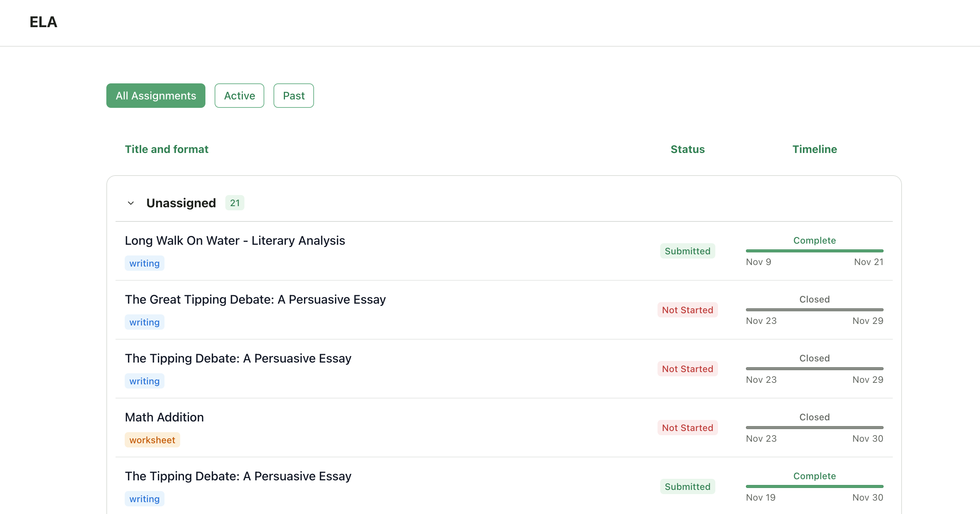The width and height of the screenshot is (980, 514).
Task: Click the worksheet tag for Math Addition
Action: click(x=152, y=439)
